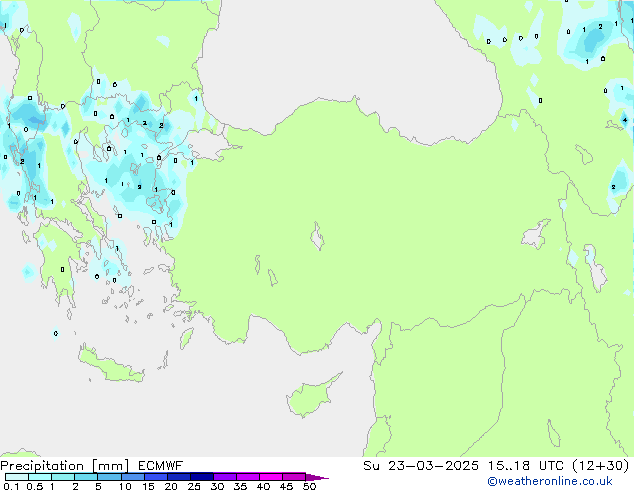Click the light cyan 2 mm legend swatch
This screenshot has height=490, width=634.
point(86,477)
